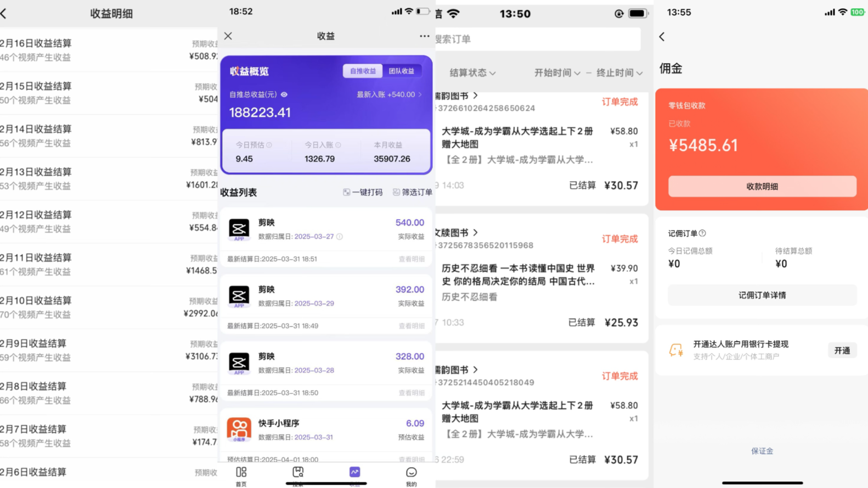The image size is (868, 488).
Task: Switch to the 团队收益 toggle
Action: pos(401,71)
